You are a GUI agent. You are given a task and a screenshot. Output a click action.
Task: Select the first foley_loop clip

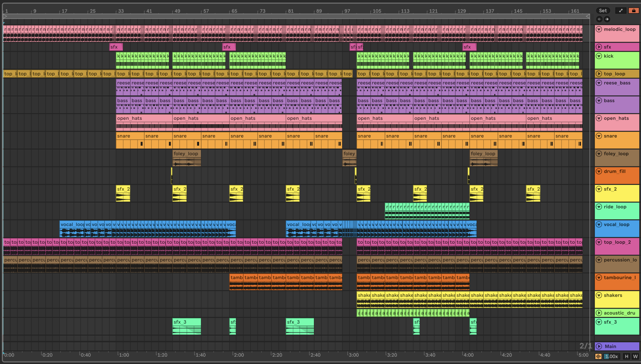point(186,153)
